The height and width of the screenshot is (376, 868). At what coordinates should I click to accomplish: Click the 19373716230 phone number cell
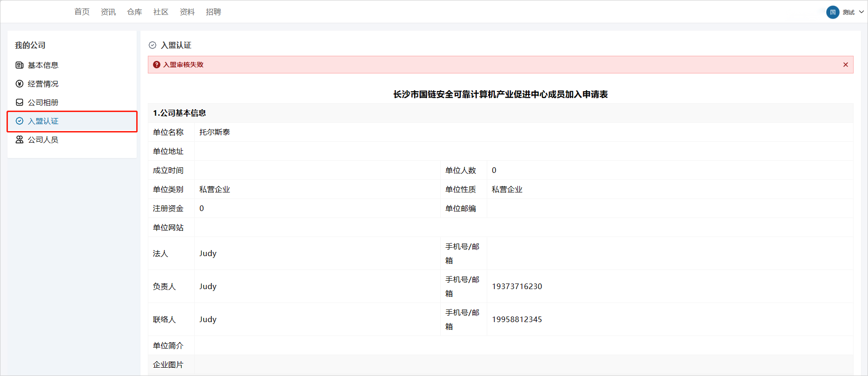(517, 286)
